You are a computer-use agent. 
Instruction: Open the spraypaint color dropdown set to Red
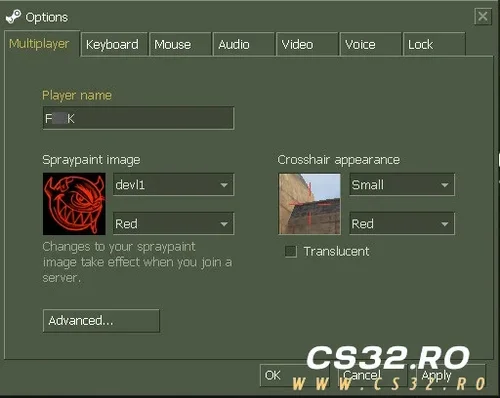tap(173, 223)
